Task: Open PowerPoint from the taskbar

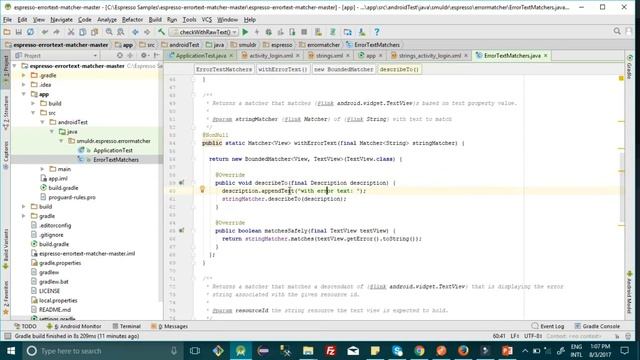Action: [x=507, y=351]
